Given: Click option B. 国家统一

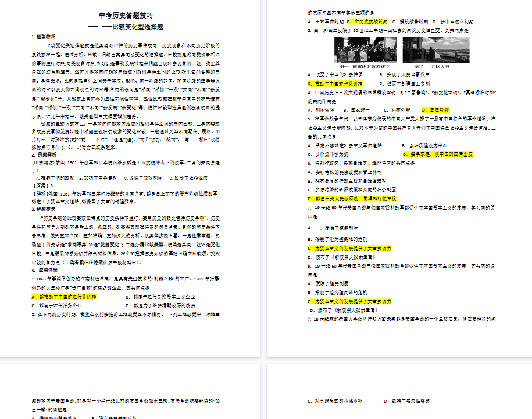Looking at the screenshot, I should tap(356, 111).
